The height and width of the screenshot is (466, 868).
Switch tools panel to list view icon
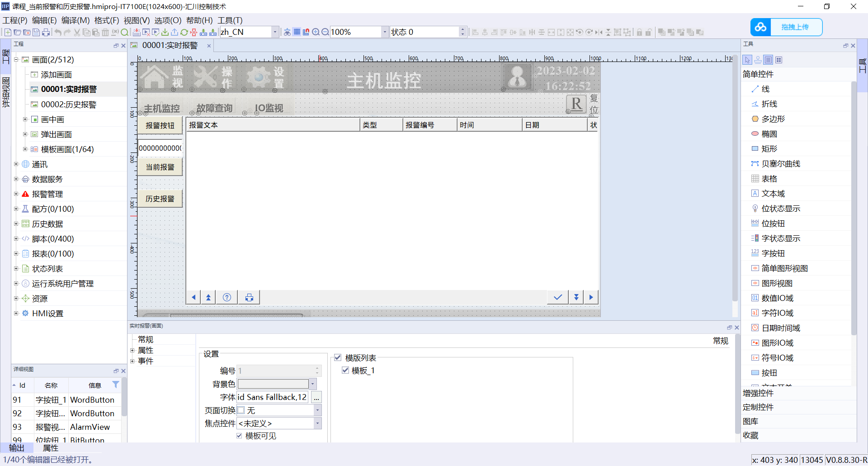769,60
